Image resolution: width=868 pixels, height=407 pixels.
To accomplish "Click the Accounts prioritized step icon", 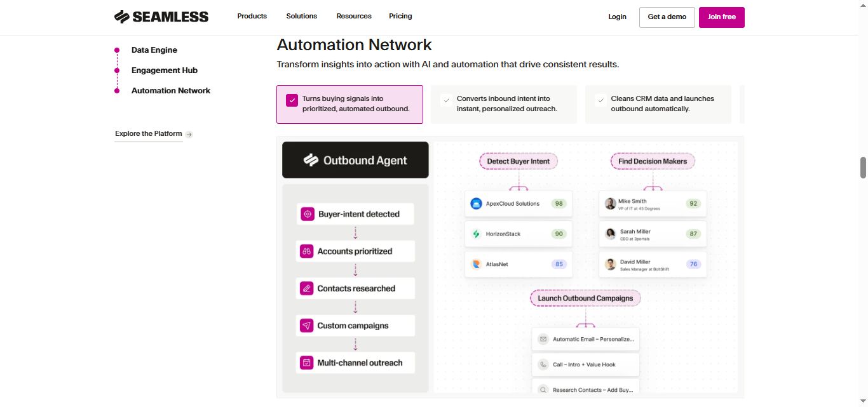I will pos(307,251).
